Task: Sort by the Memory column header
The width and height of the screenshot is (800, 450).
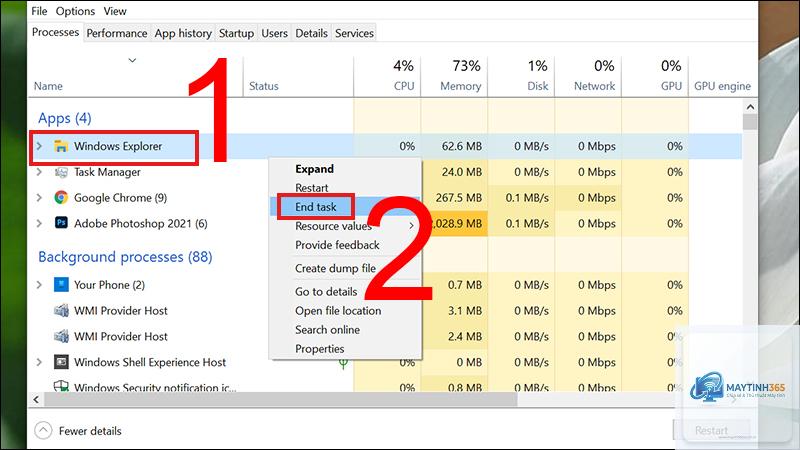Action: coord(460,86)
